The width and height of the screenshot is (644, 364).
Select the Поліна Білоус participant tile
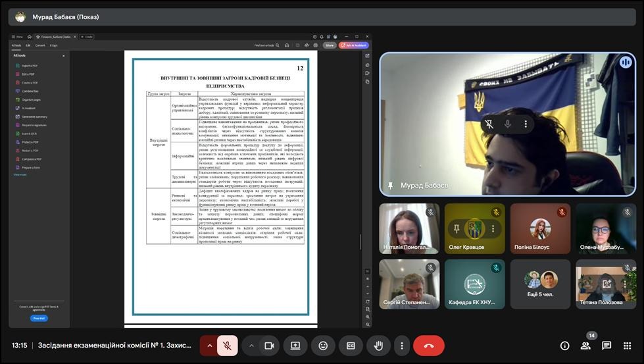coord(540,228)
